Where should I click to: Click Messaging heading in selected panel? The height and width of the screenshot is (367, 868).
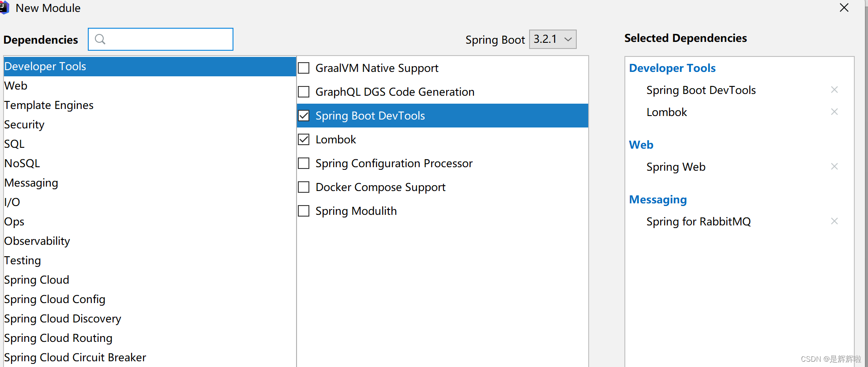point(658,199)
